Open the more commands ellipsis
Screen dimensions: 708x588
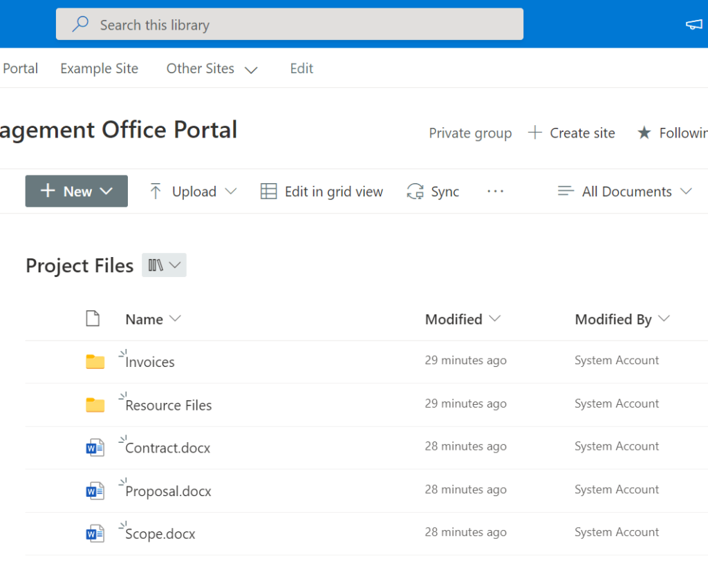click(x=495, y=191)
